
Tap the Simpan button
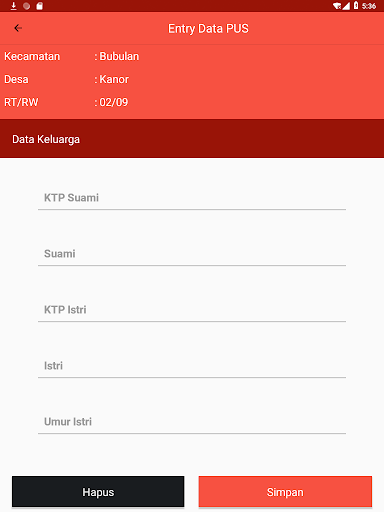[x=285, y=492]
